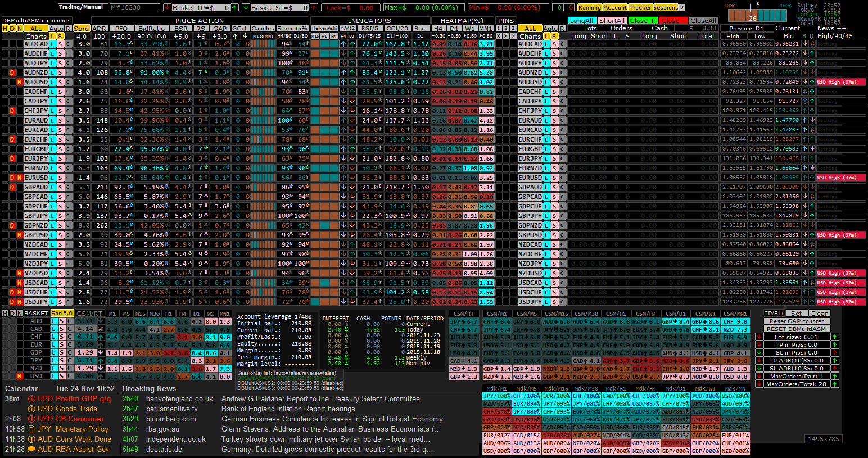Select the yellow ALL button in left header

[x=36, y=28]
